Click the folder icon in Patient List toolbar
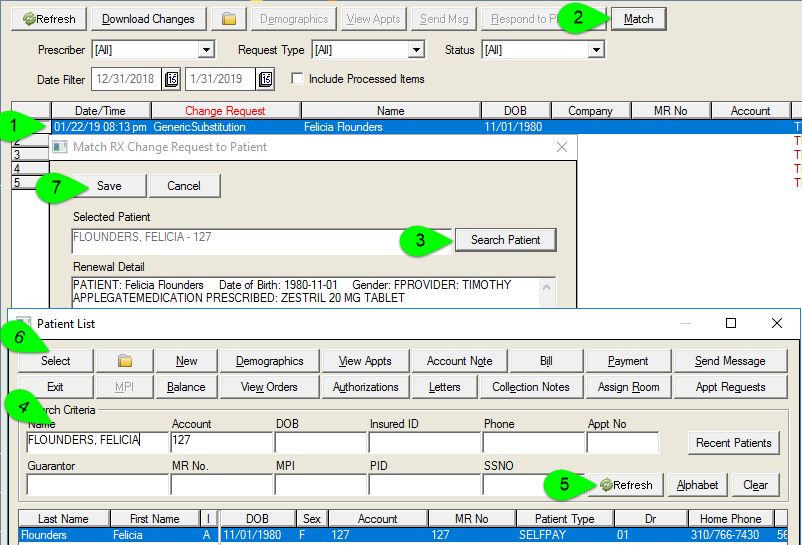 pyautogui.click(x=125, y=361)
